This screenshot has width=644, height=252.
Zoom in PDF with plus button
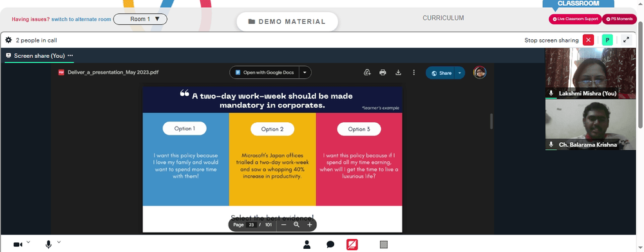[310, 224]
